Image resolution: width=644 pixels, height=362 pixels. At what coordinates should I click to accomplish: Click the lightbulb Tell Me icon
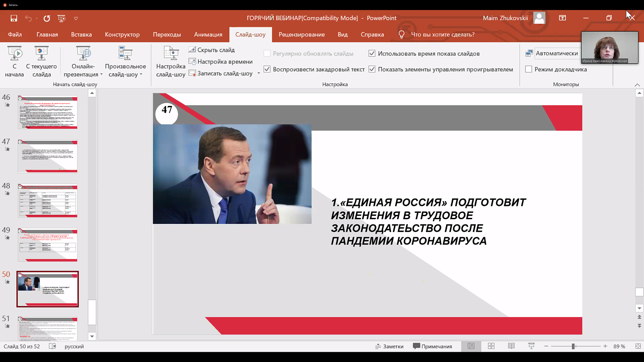pyautogui.click(x=401, y=34)
